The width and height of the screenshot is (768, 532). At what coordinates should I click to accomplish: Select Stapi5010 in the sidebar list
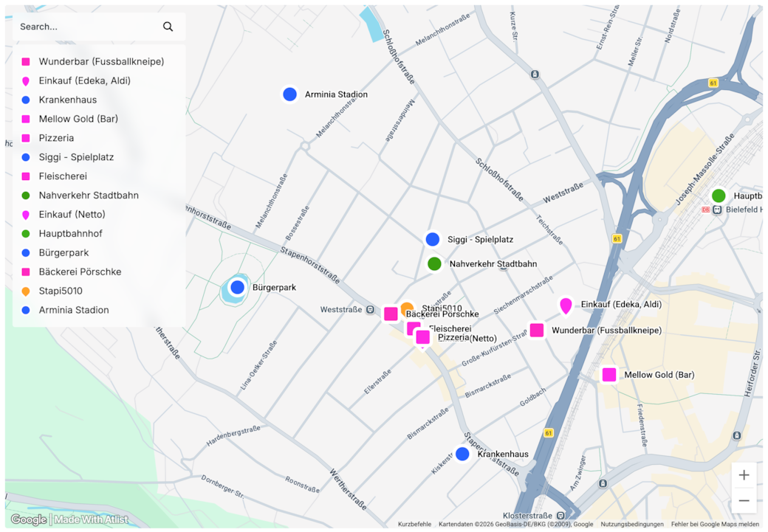click(x=61, y=291)
